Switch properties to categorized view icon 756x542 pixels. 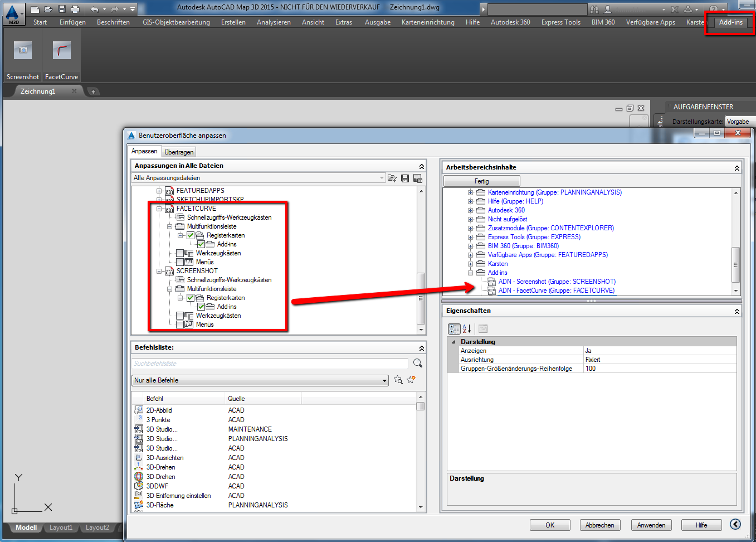pyautogui.click(x=454, y=329)
